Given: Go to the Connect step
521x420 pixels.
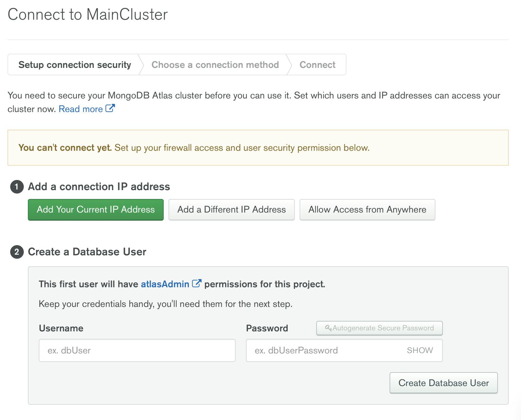Looking at the screenshot, I should [x=317, y=65].
